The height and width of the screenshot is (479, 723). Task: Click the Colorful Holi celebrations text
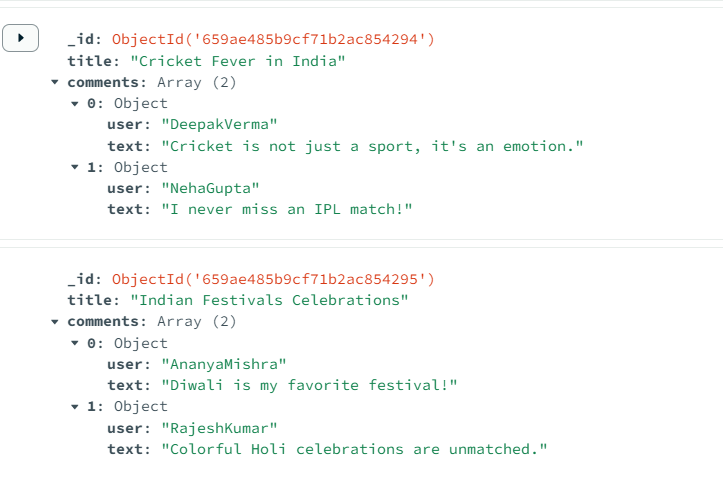355,449
